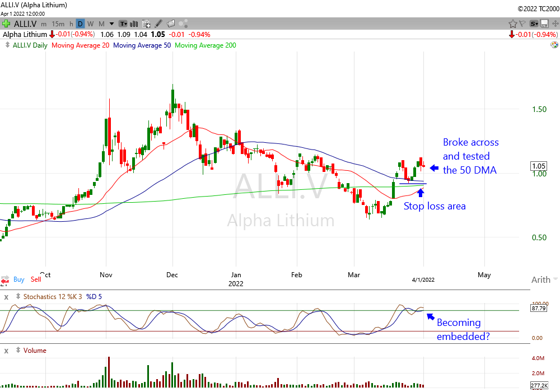Add ALLI.V to favorites with star icon
This screenshot has height=392, width=560.
tap(512, 24)
